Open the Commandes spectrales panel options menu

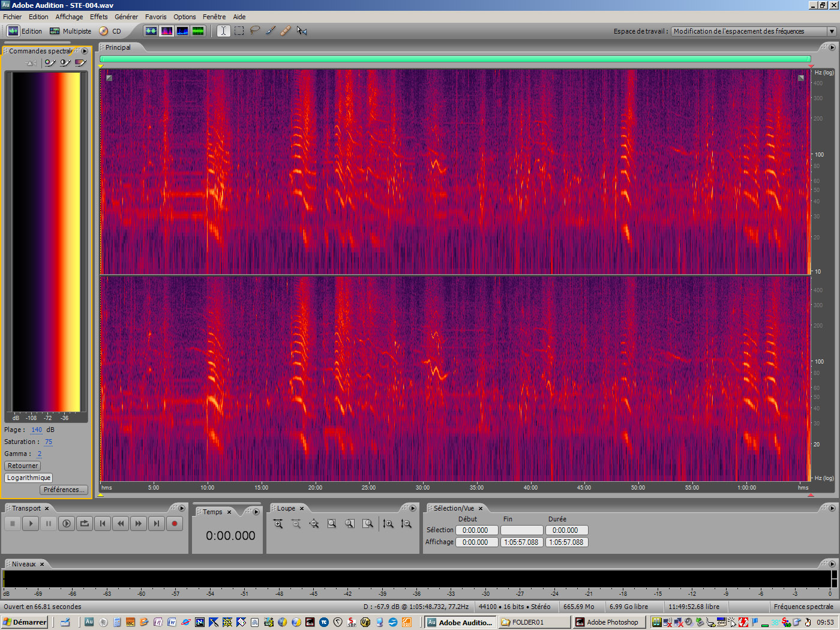[x=85, y=51]
